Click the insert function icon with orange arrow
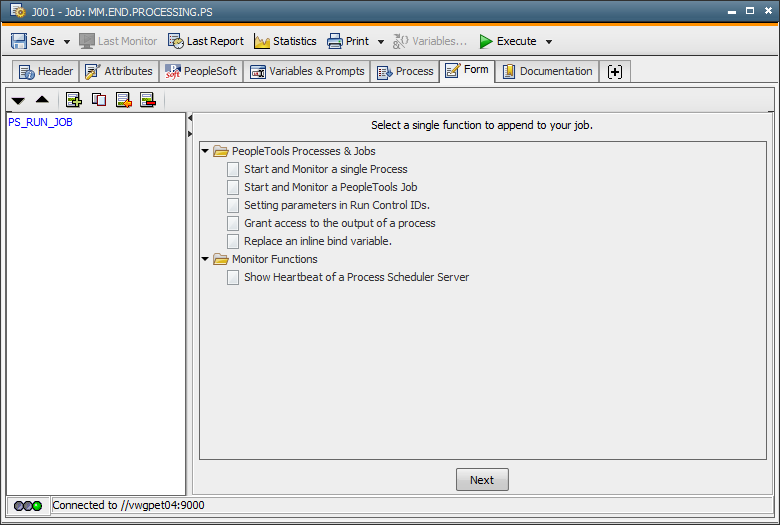 [123, 100]
